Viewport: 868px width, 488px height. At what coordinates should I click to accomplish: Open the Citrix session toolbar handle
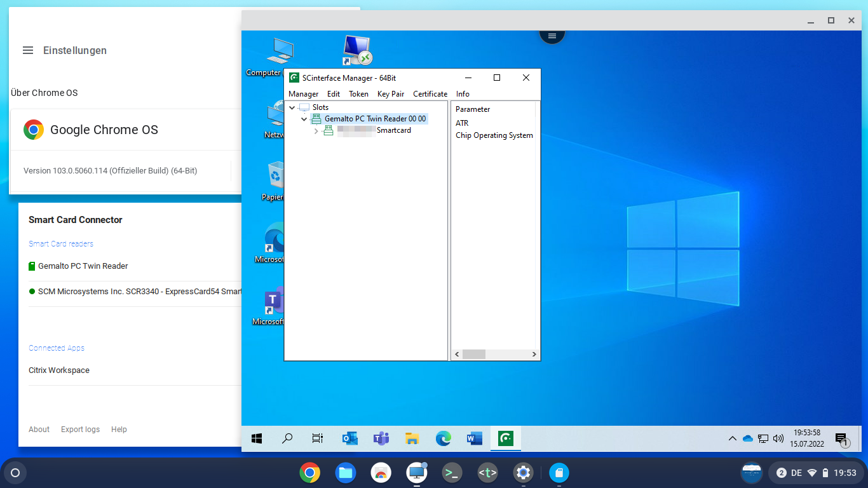(x=552, y=36)
